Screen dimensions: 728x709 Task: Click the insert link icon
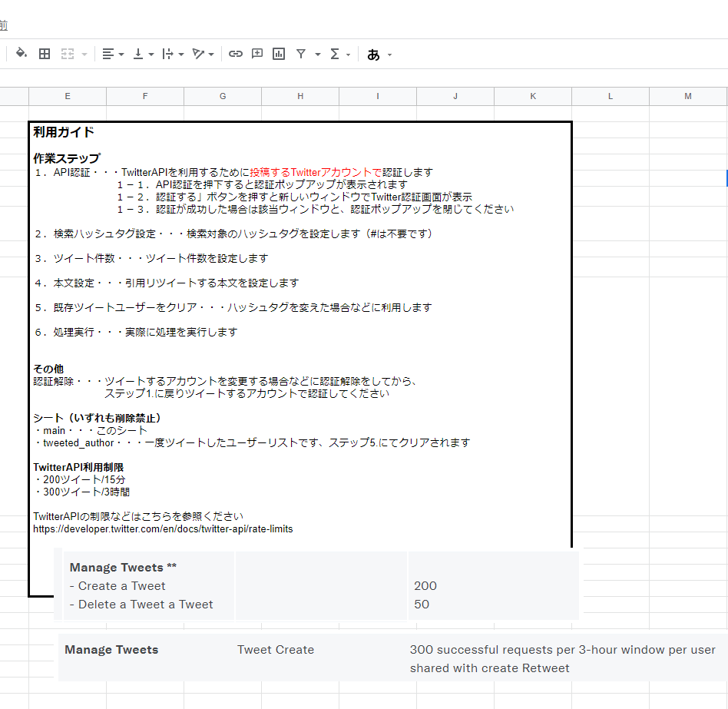coord(236,54)
